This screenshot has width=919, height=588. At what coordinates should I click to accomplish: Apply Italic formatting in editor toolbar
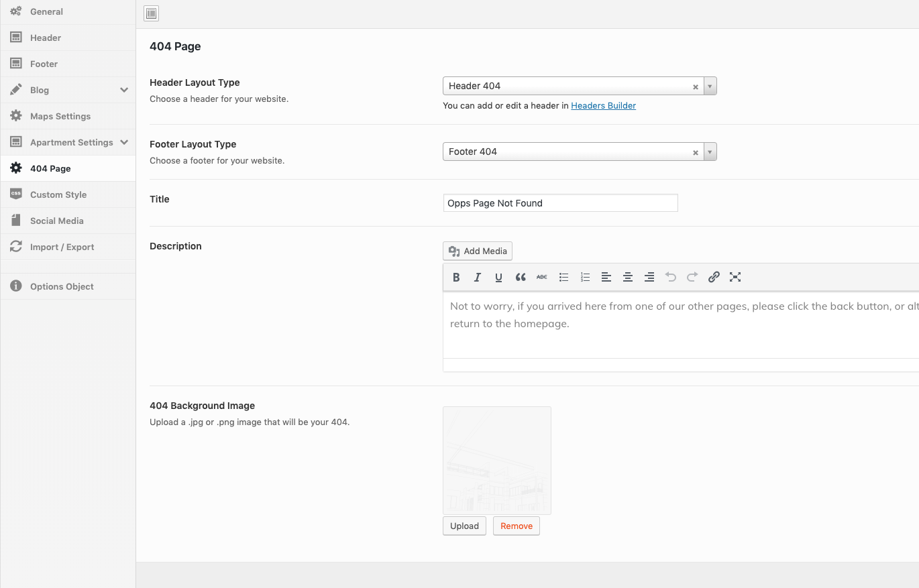(478, 277)
